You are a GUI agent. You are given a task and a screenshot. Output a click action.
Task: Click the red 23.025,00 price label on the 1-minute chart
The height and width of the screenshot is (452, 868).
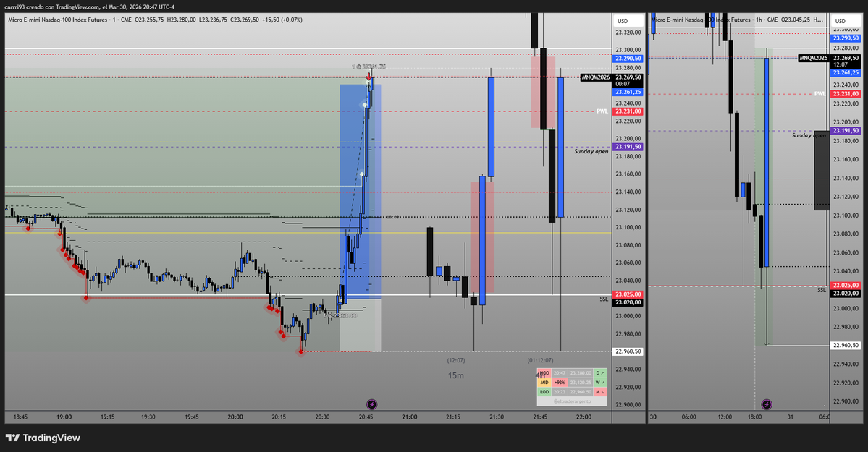pyautogui.click(x=628, y=294)
